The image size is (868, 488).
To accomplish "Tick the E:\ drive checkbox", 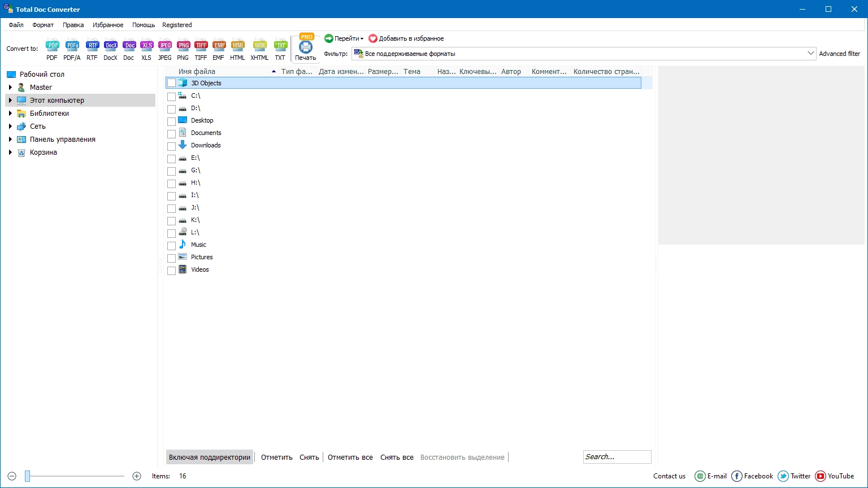I will coord(171,159).
